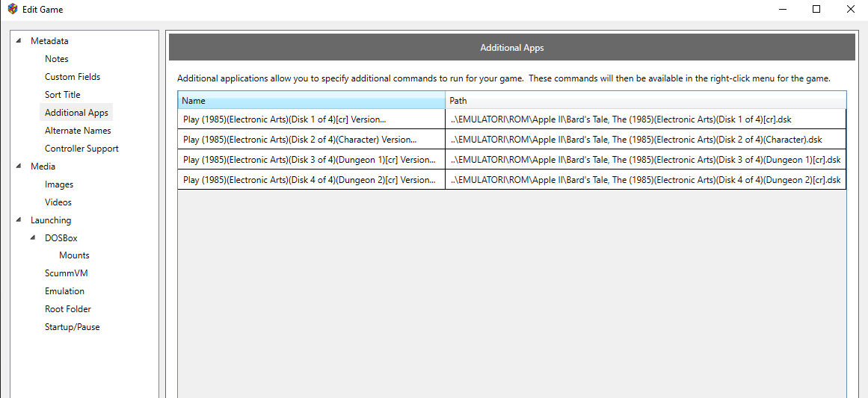Open the Images page
The height and width of the screenshot is (398, 868).
pos(59,184)
